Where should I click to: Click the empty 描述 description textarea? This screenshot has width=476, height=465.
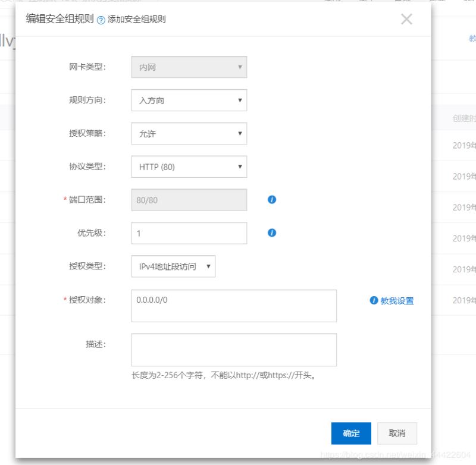click(x=234, y=350)
